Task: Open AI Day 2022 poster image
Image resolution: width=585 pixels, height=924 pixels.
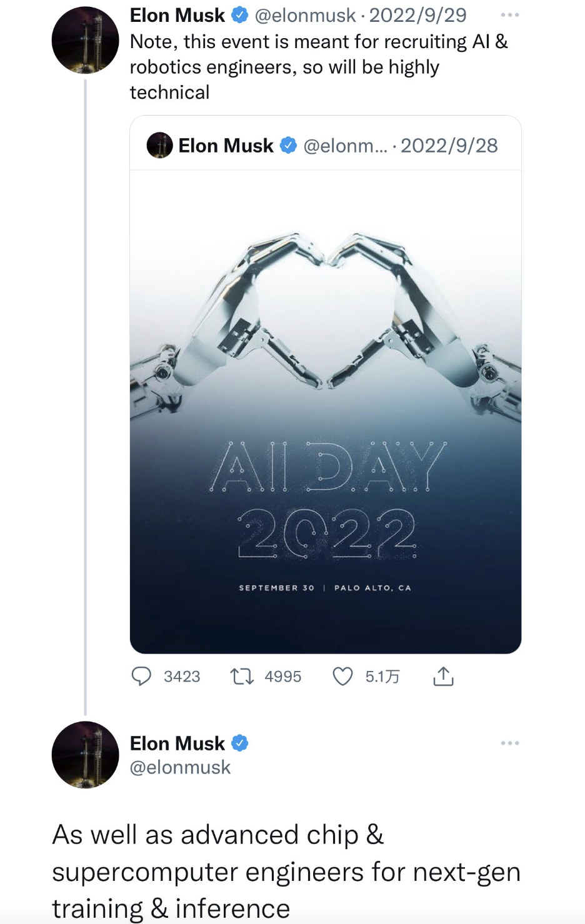Action: [x=325, y=412]
